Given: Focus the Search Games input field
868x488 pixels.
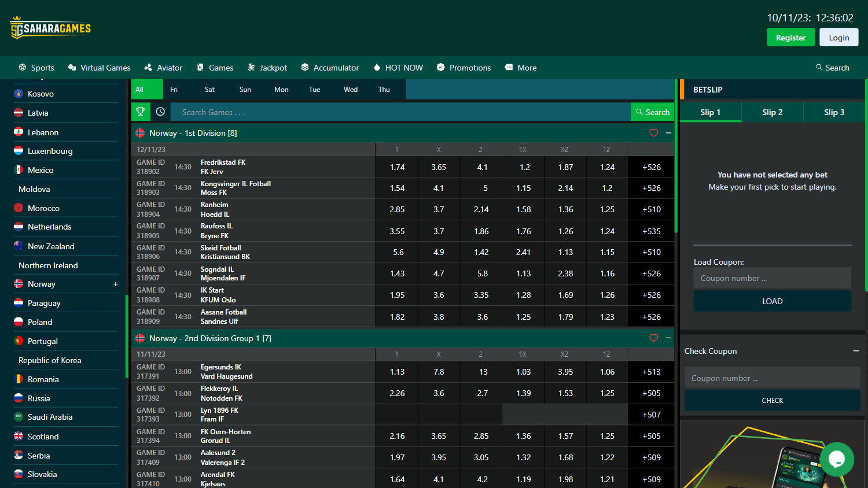Looking at the screenshot, I should coord(400,112).
